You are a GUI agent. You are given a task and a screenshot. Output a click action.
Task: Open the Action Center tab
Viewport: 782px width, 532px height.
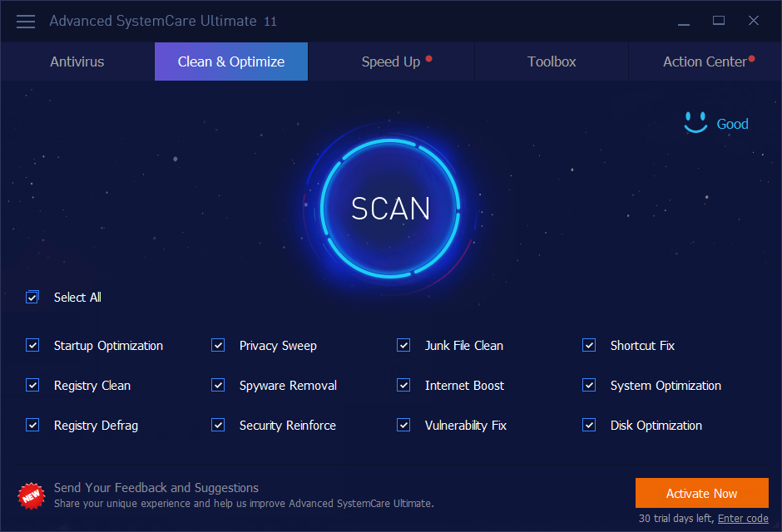[x=705, y=62]
